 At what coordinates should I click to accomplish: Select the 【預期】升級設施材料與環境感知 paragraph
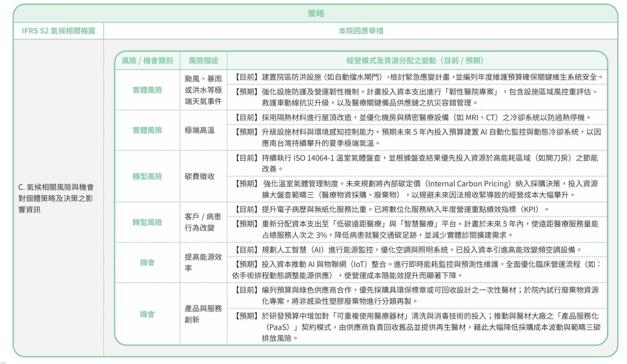(417, 137)
